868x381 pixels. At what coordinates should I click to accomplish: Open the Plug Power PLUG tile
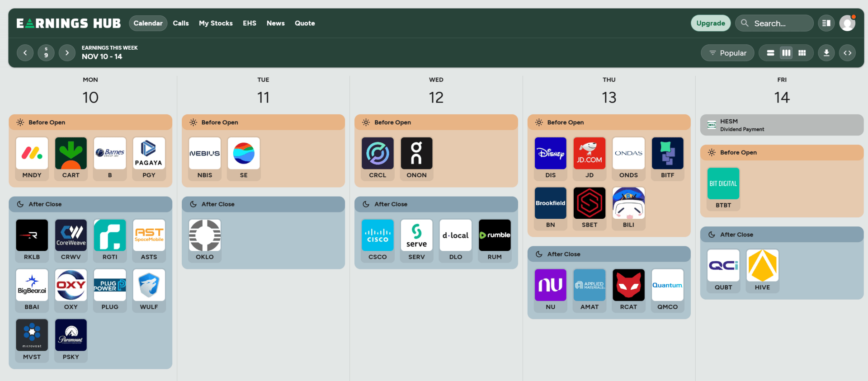click(x=110, y=291)
